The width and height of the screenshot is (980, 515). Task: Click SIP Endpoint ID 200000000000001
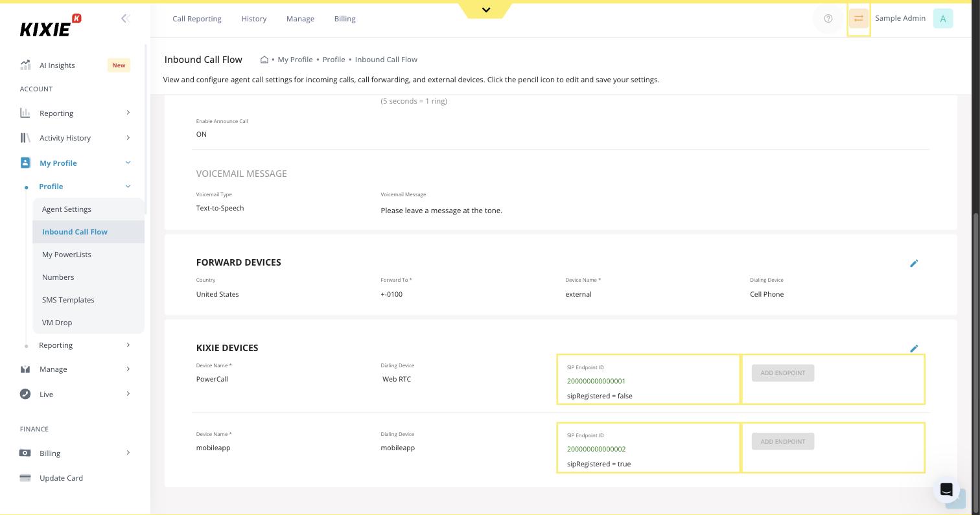596,381
